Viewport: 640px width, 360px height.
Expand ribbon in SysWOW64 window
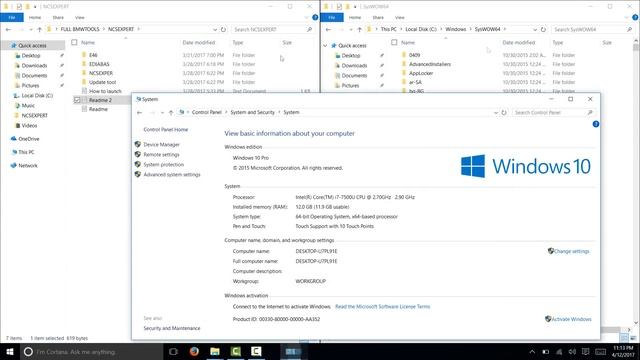point(627,18)
